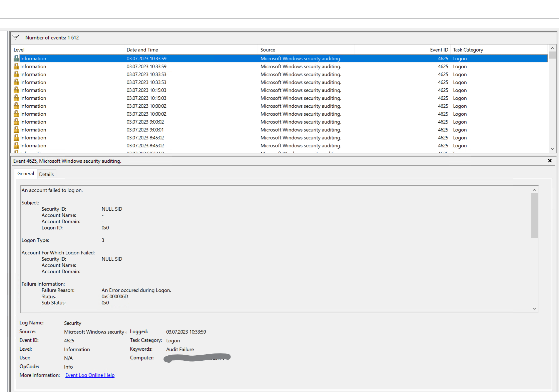
Task: Switch to the General tab
Action: pyautogui.click(x=25, y=173)
